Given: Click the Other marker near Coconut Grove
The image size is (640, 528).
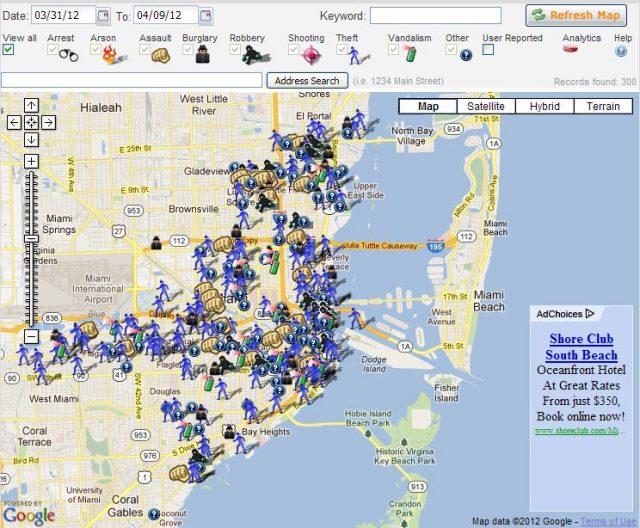Looking at the screenshot, I should (x=153, y=514).
